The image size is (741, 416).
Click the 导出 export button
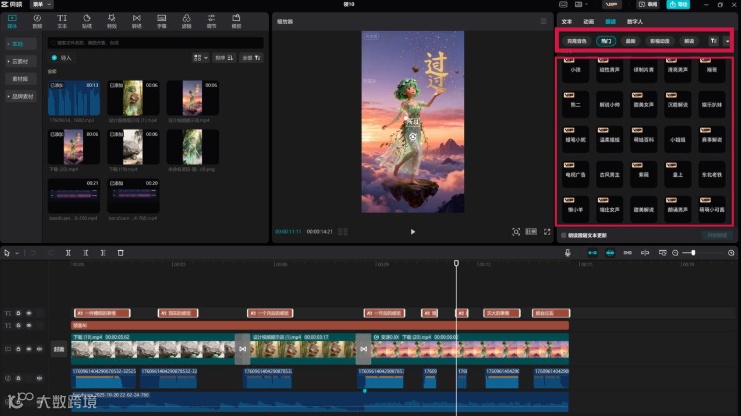tap(679, 4)
